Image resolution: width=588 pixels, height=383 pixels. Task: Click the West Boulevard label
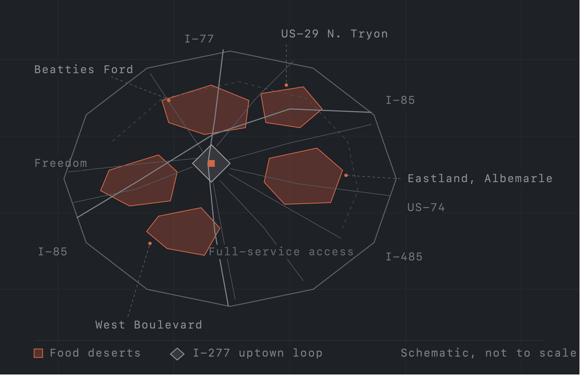(149, 325)
